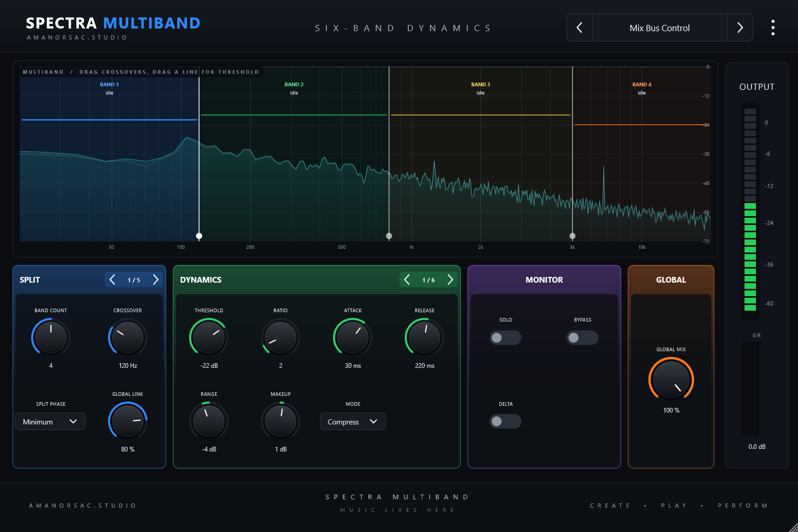The height and width of the screenshot is (532, 798).
Task: Click the 5k crossover handle
Action: pyautogui.click(x=573, y=236)
